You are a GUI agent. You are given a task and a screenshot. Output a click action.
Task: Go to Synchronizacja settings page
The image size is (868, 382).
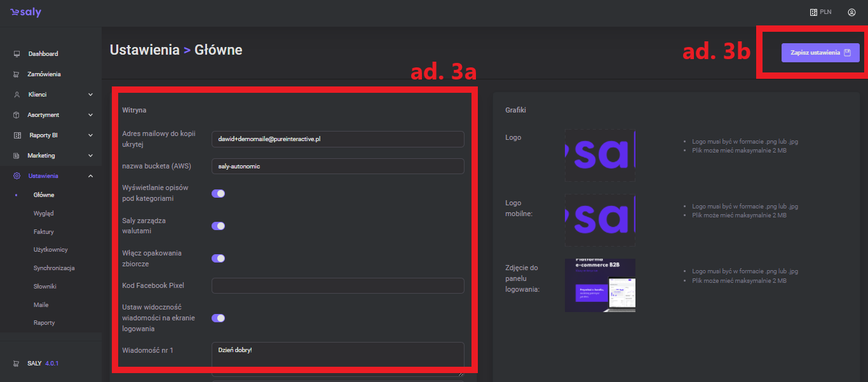point(54,268)
